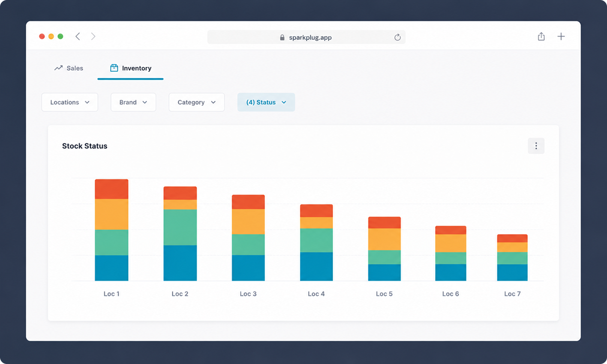Expand the Category filter dropdown

coord(197,102)
